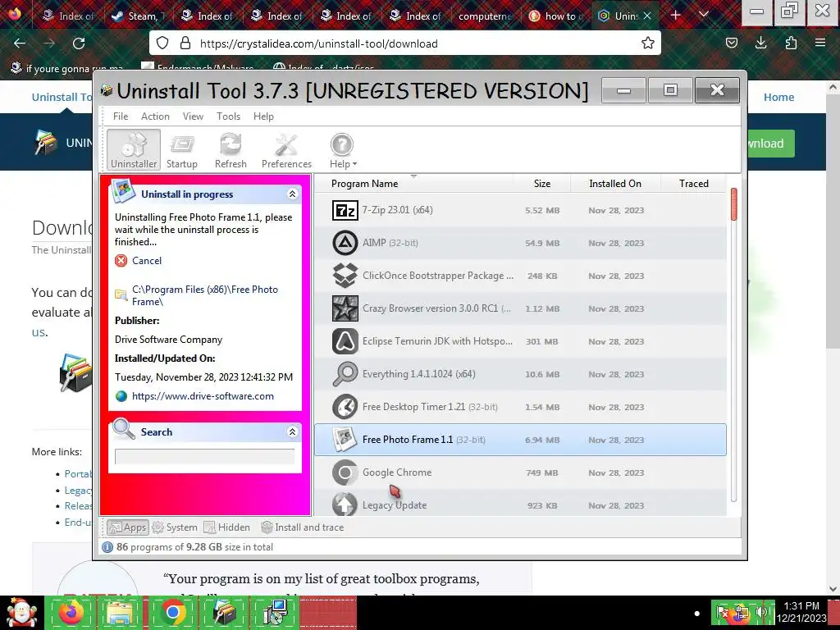
Task: Open Firefox downloads panel
Action: (760, 43)
